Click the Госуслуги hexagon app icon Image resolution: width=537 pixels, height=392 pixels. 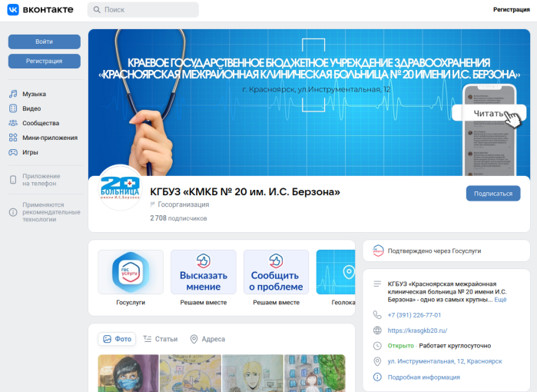tap(131, 272)
